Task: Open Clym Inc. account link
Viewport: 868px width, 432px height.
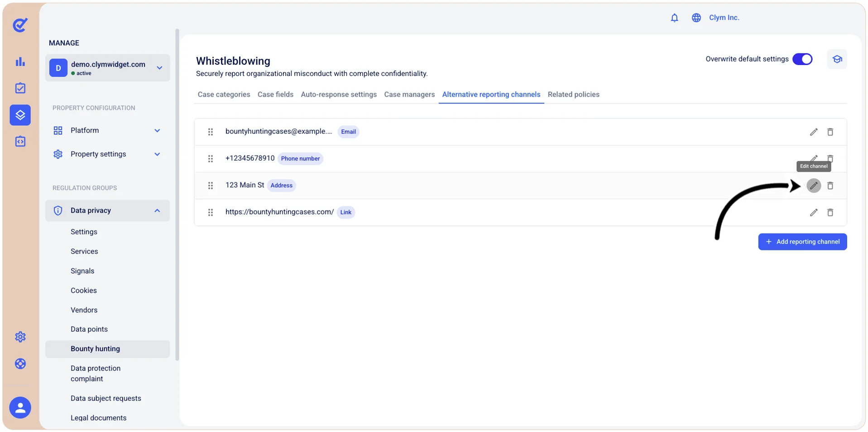Action: coord(724,18)
